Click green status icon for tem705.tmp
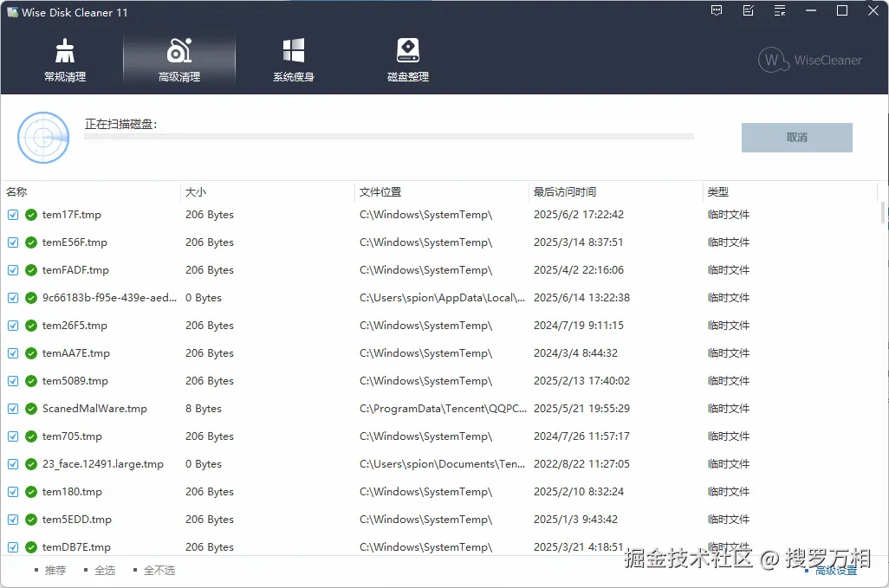Viewport: 889px width, 588px height. coord(31,436)
